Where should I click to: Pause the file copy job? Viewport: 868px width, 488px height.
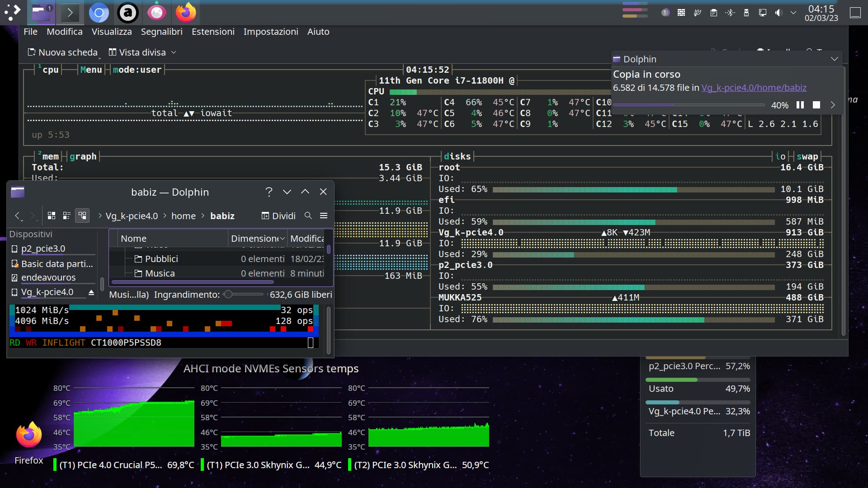(x=800, y=105)
